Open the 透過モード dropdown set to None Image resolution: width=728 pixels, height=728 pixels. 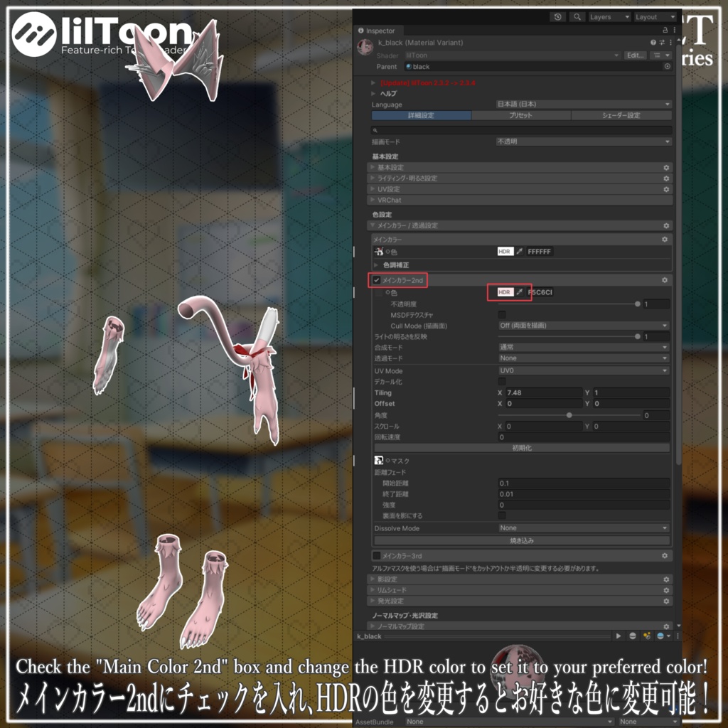click(x=584, y=358)
